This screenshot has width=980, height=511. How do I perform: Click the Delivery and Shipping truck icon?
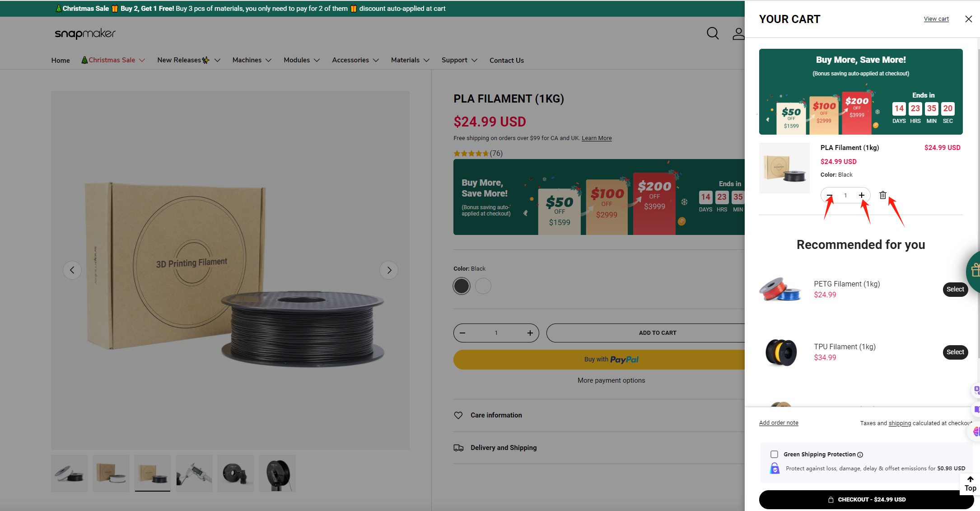(458, 448)
